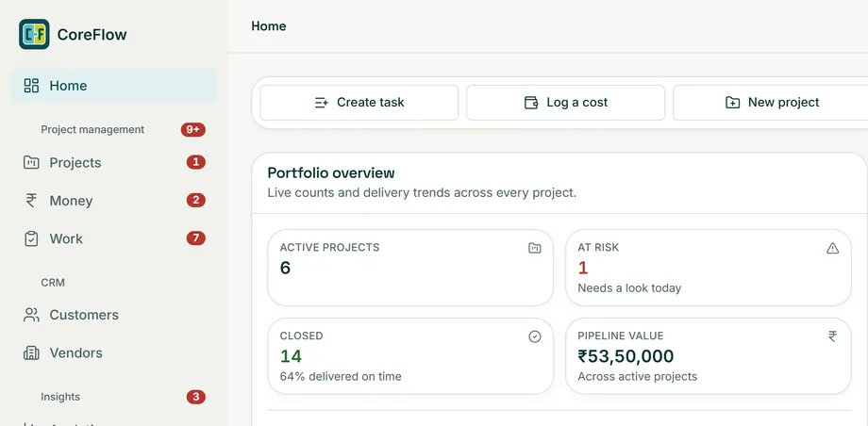
Task: Click the active projects count 6
Action: pos(285,268)
